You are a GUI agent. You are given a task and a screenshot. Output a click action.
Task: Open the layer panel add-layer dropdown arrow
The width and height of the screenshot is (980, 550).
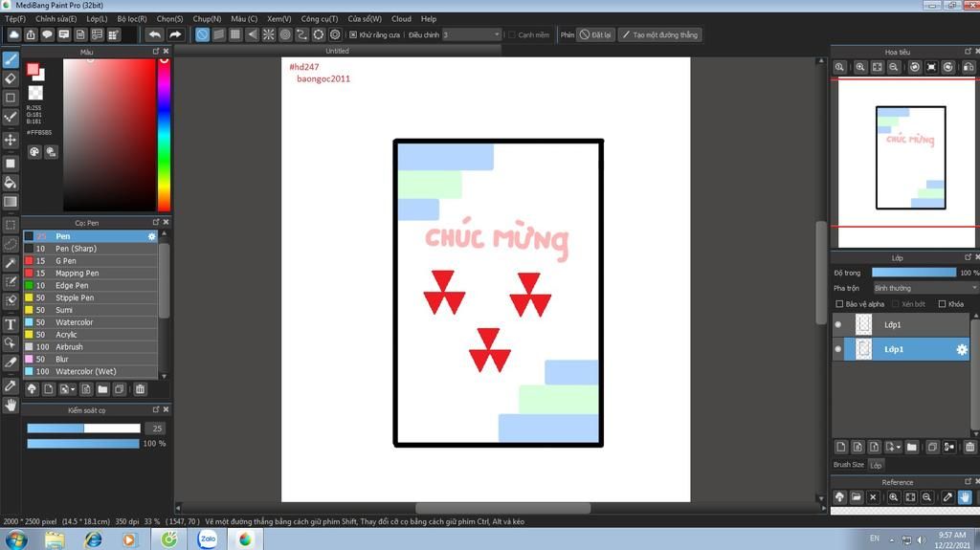[898, 448]
